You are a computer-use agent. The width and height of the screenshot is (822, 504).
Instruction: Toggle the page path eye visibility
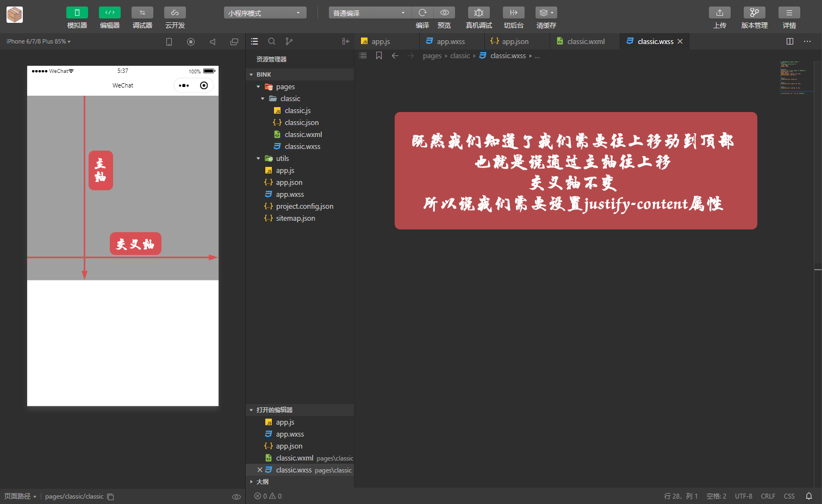tap(236, 496)
